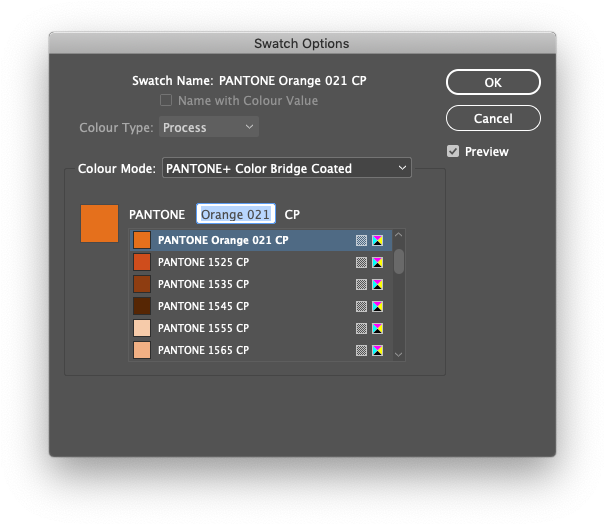Image resolution: width=604 pixels, height=524 pixels.
Task: Toggle the Preview checkbox
Action: (453, 151)
